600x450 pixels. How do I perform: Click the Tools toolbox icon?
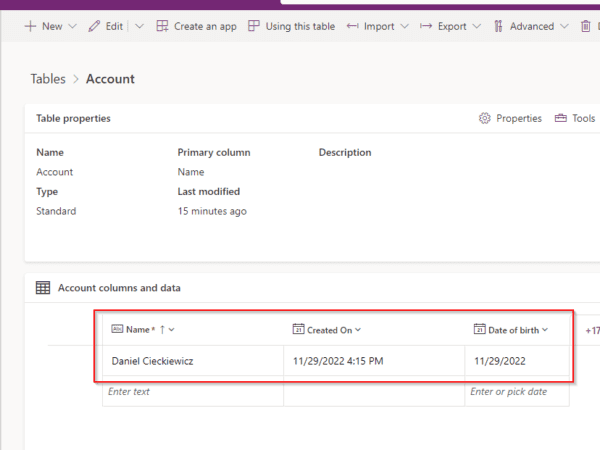[561, 118]
